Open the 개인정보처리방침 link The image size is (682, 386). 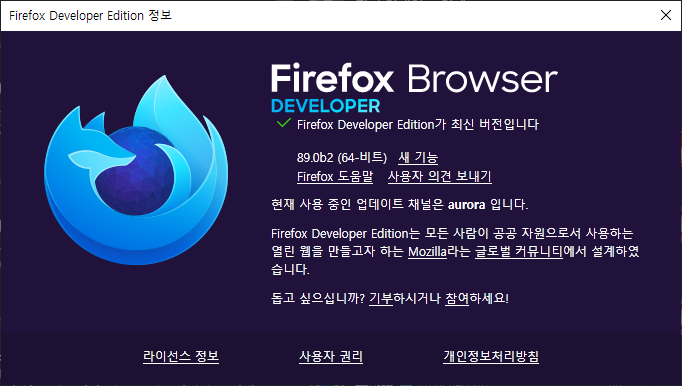(x=491, y=356)
